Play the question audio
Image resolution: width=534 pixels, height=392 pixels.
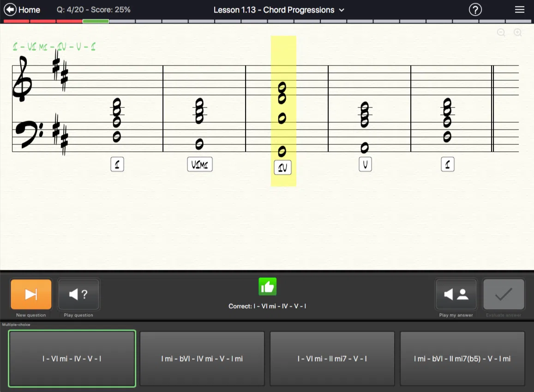[78, 294]
